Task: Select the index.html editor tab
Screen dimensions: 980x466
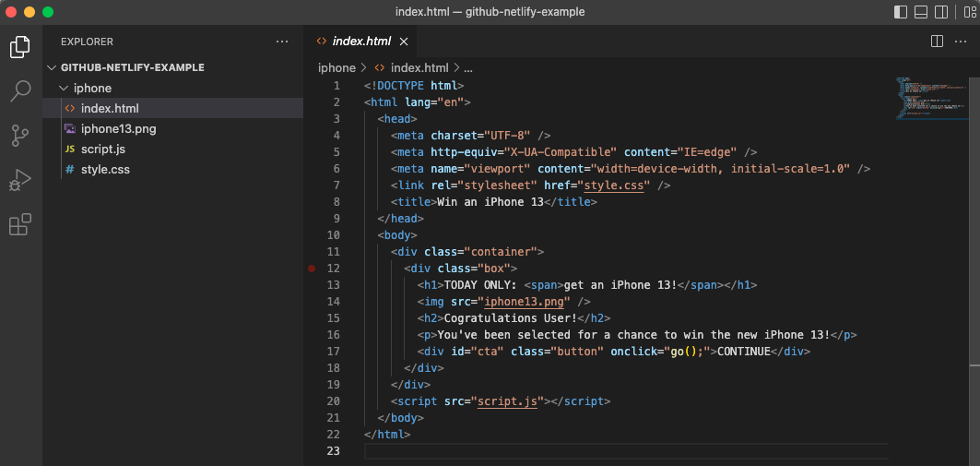Action: (x=360, y=42)
